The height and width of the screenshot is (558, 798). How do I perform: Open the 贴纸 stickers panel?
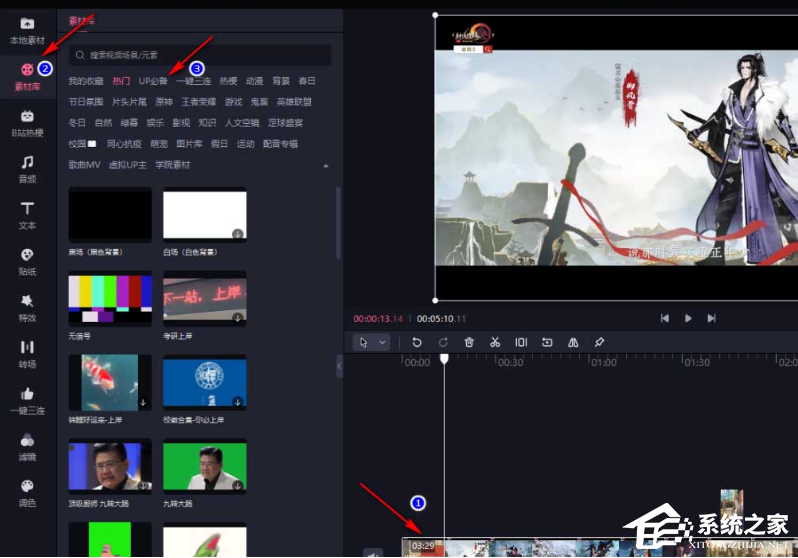[x=27, y=261]
